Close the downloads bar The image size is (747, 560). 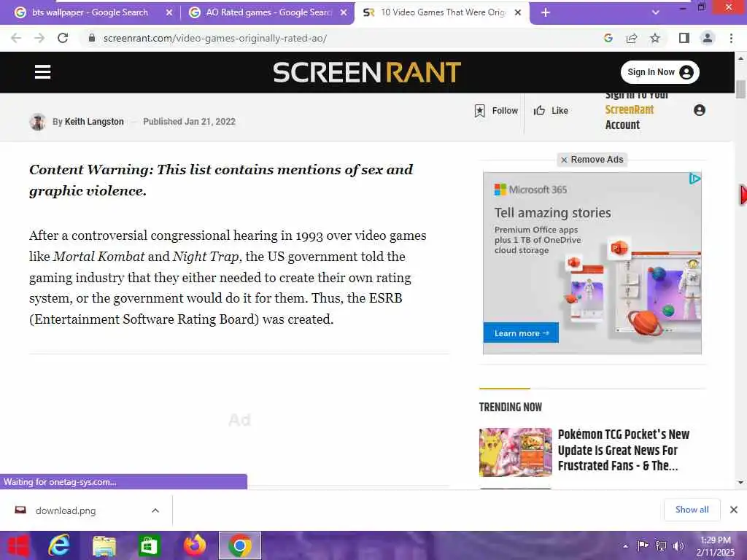pyautogui.click(x=734, y=510)
